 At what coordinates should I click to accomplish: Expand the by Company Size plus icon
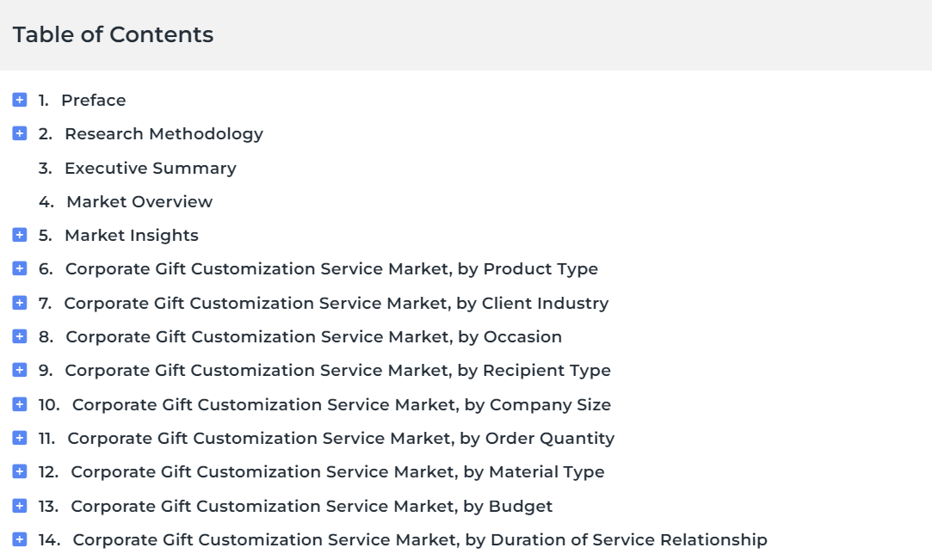coord(20,404)
